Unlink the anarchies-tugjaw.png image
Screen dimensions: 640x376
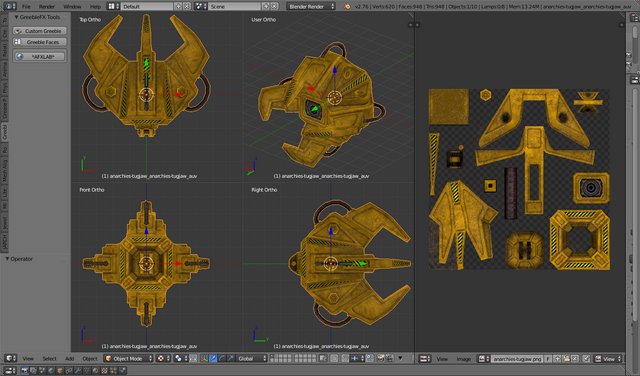click(575, 359)
